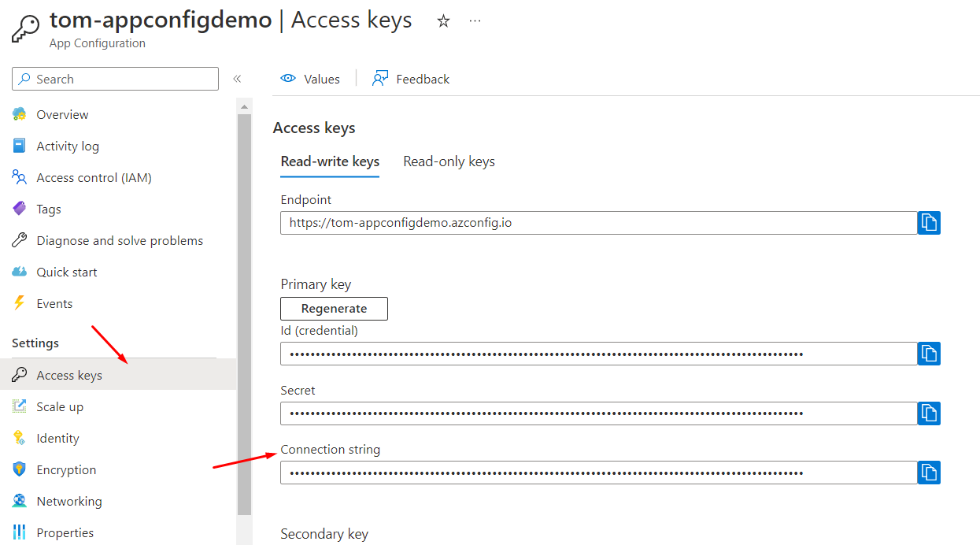Collapse the sidebar with the chevrons

tap(237, 78)
